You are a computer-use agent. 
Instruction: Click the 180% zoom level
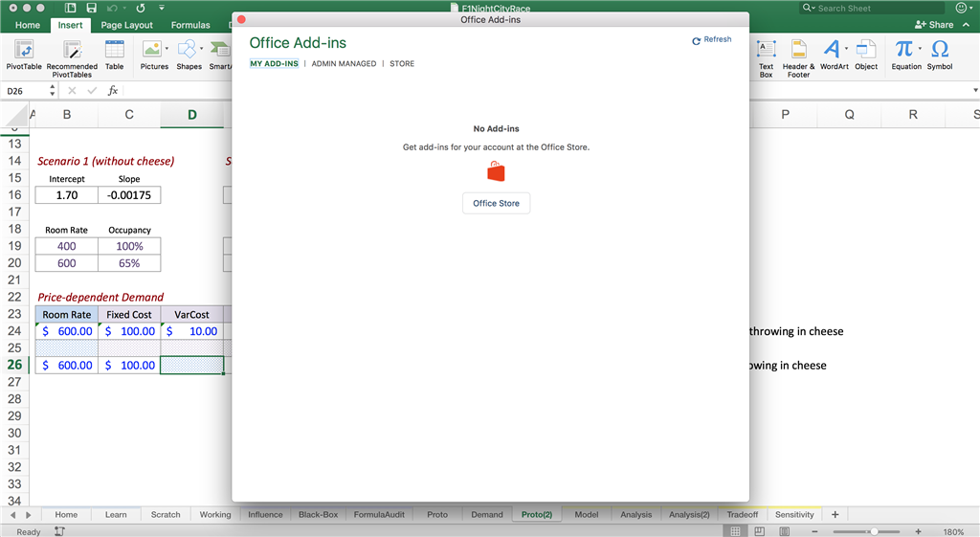pos(953,532)
